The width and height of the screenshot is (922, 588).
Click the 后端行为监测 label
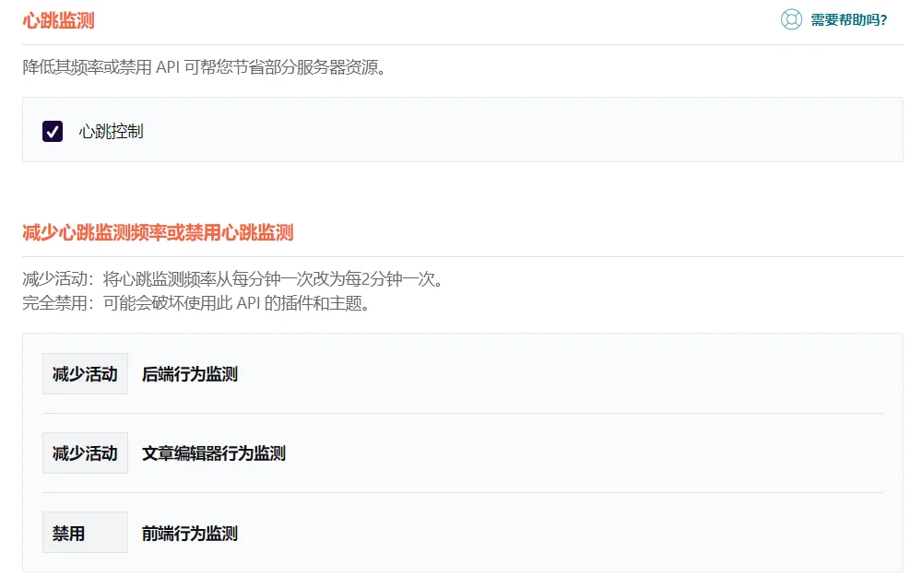pyautogui.click(x=190, y=374)
